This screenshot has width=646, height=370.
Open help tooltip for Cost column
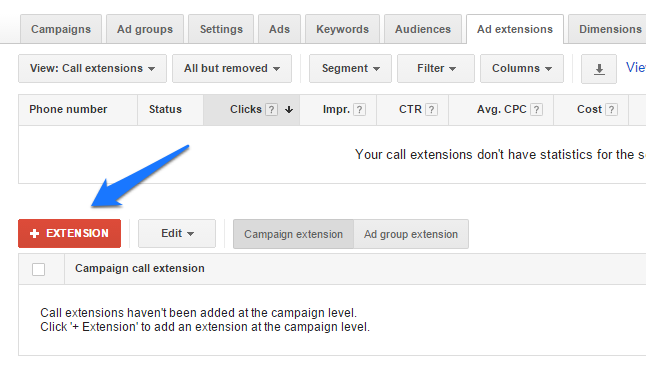pos(611,110)
